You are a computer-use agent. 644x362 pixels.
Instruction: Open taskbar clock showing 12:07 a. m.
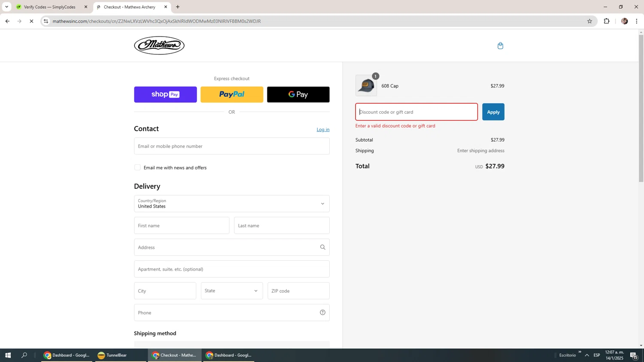(x=614, y=355)
